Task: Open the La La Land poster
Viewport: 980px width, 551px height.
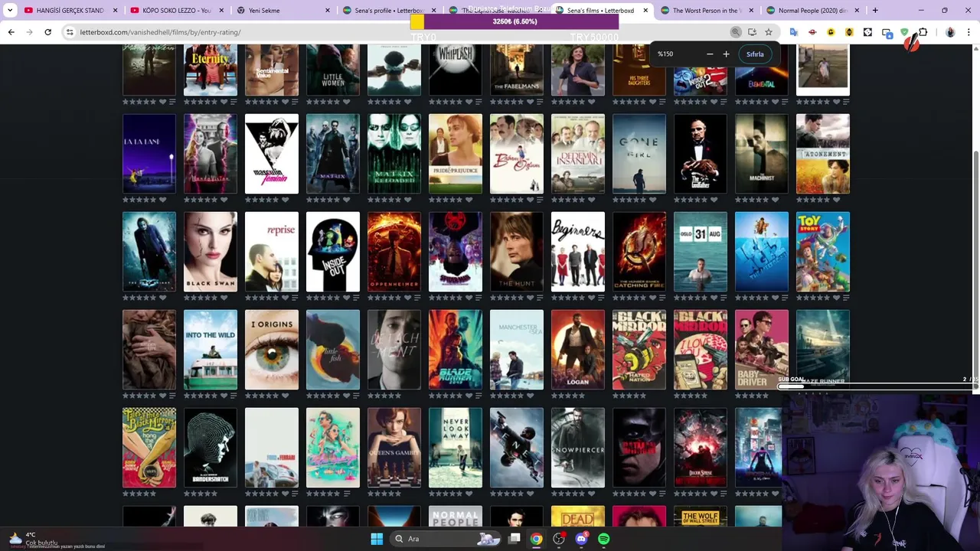Action: (x=149, y=154)
